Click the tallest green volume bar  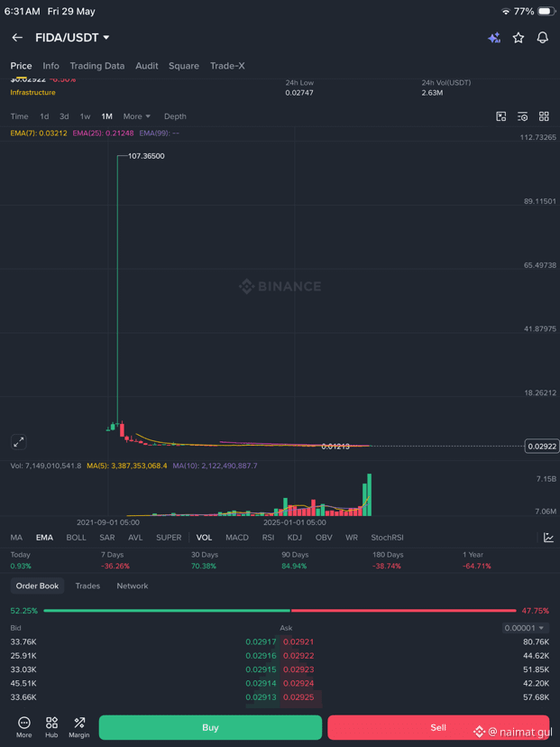click(369, 494)
